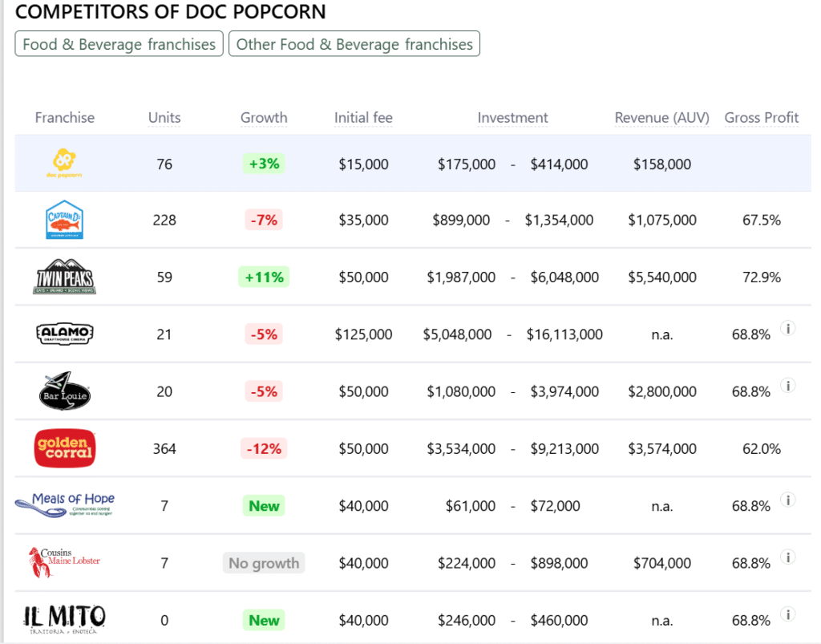Click the 67.5% gross profit value
This screenshot has width=821, height=644.
[x=762, y=220]
